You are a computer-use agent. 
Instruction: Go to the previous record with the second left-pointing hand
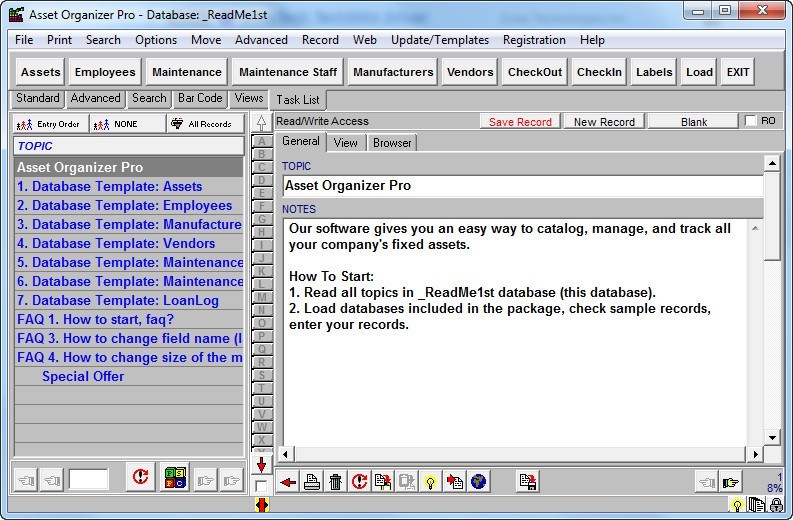point(52,480)
